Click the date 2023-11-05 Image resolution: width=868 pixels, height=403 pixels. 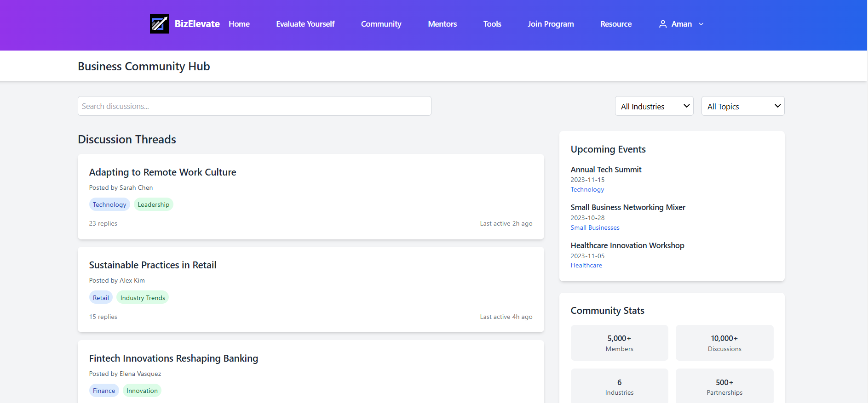587,256
